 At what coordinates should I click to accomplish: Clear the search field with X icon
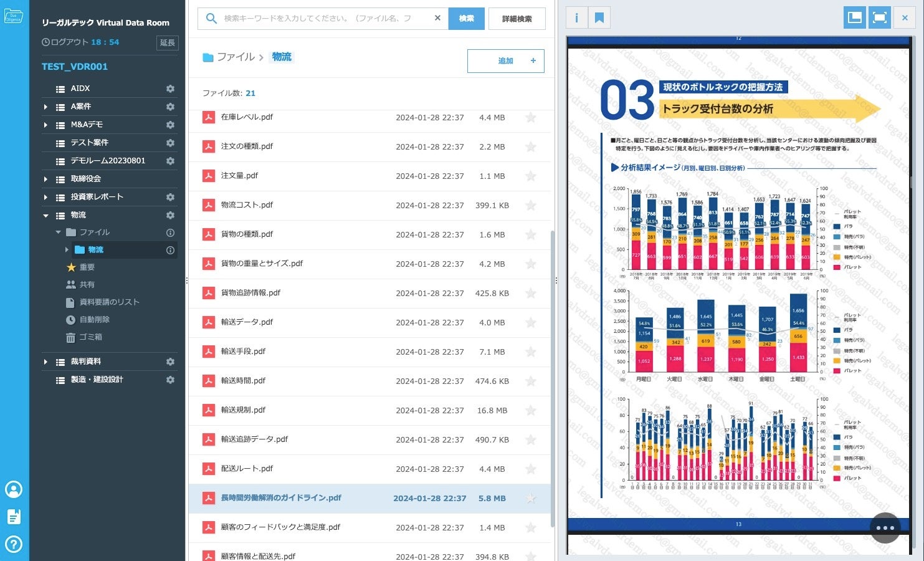click(437, 18)
